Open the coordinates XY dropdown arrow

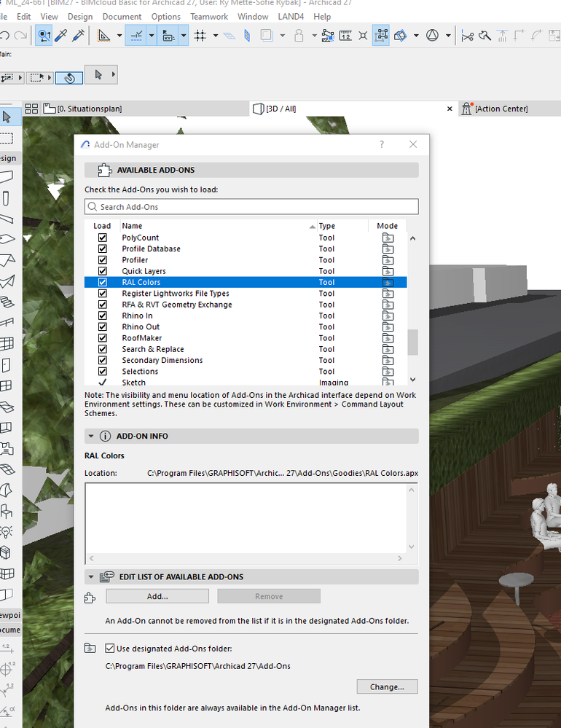tap(184, 36)
